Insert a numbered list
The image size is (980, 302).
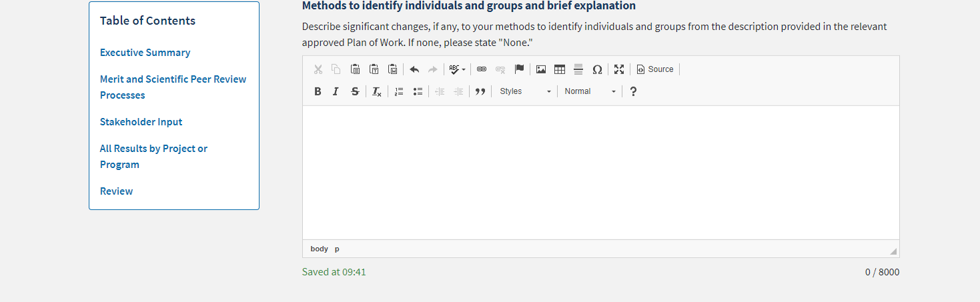(x=399, y=91)
